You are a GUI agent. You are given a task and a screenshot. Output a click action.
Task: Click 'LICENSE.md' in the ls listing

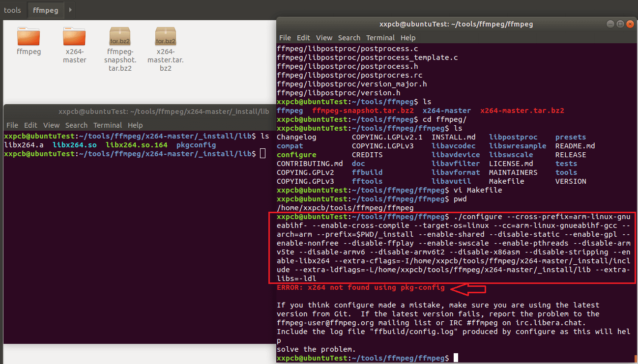(511, 164)
